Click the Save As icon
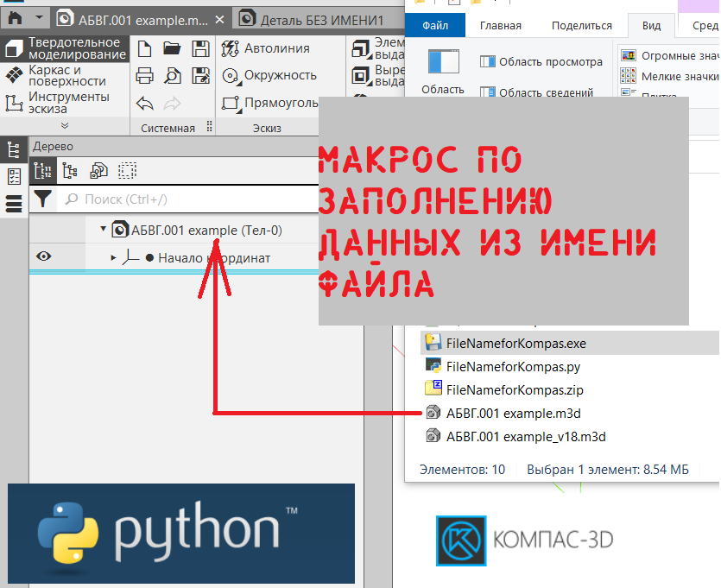 coord(200,76)
